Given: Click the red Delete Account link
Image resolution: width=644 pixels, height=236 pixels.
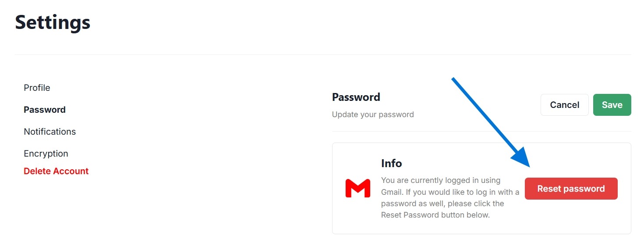Looking at the screenshot, I should pos(56,171).
